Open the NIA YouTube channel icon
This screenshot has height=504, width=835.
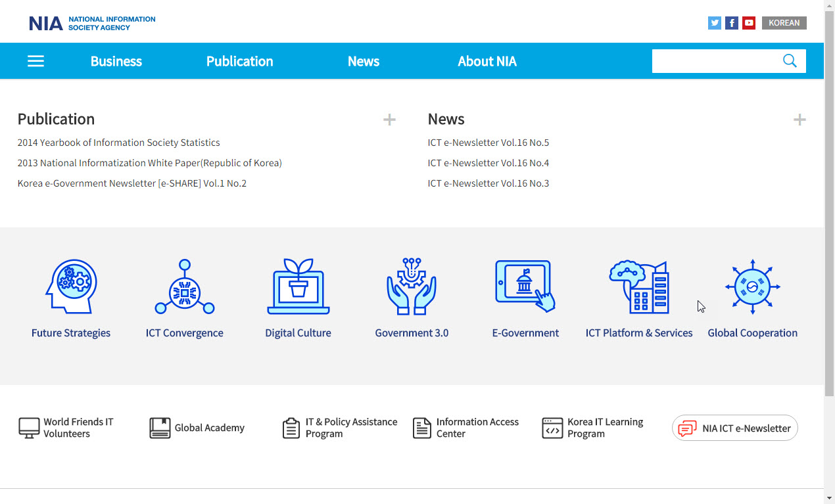(x=749, y=23)
